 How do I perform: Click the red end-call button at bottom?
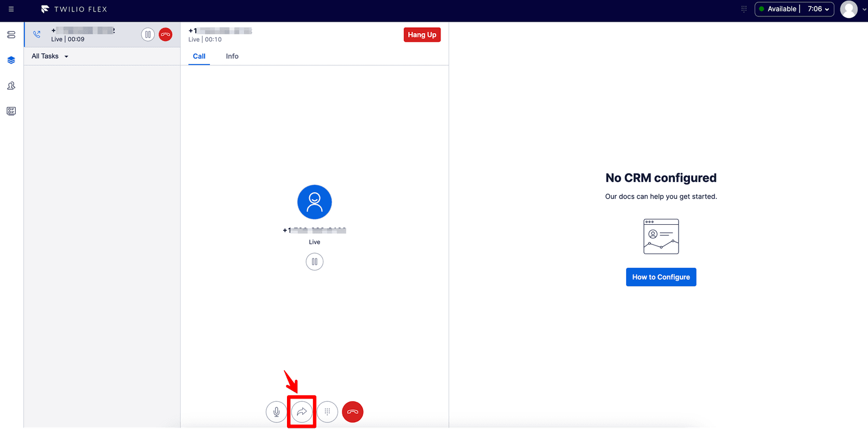pos(353,412)
